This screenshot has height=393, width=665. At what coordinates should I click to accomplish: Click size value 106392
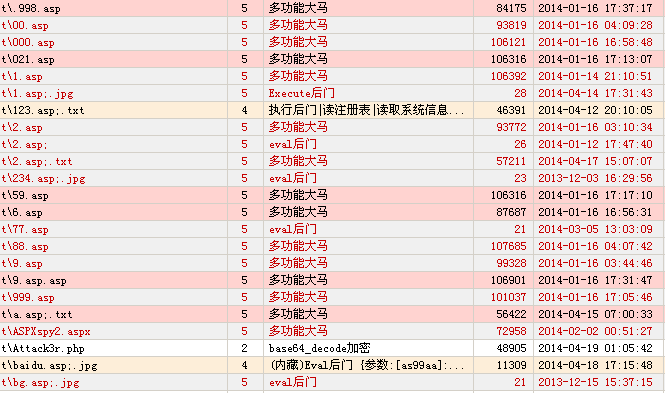click(x=509, y=76)
